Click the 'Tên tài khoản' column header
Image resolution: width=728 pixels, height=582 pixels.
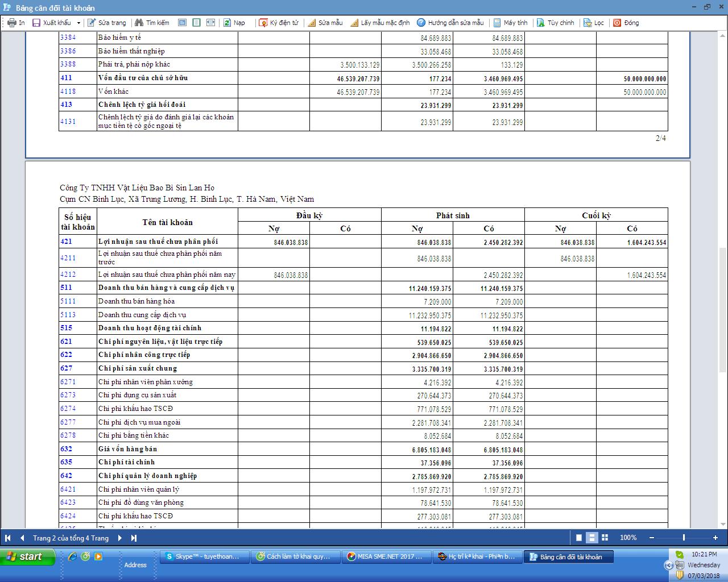(167, 222)
